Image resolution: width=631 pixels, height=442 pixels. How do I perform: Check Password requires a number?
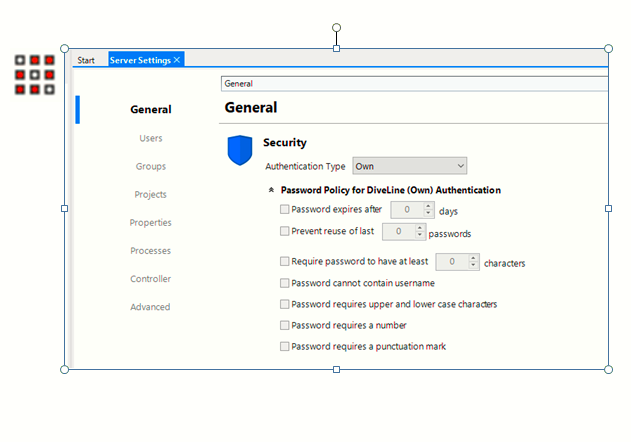tap(285, 325)
